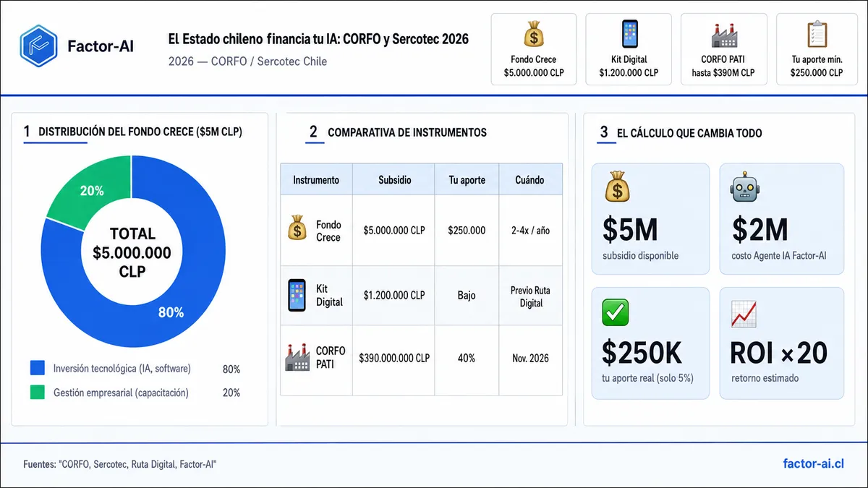Click the green legend swatch for Gestión empresarial
Viewport: 868px width, 488px height.
38,393
